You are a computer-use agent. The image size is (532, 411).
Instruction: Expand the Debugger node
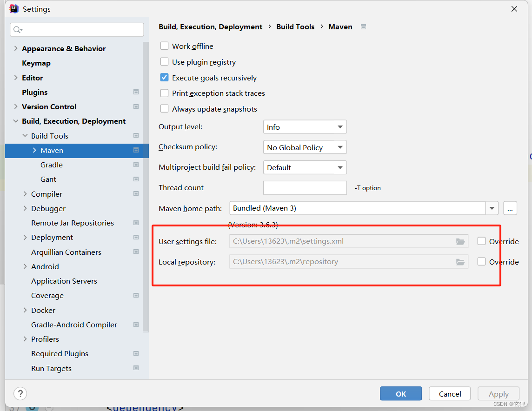[x=25, y=208]
